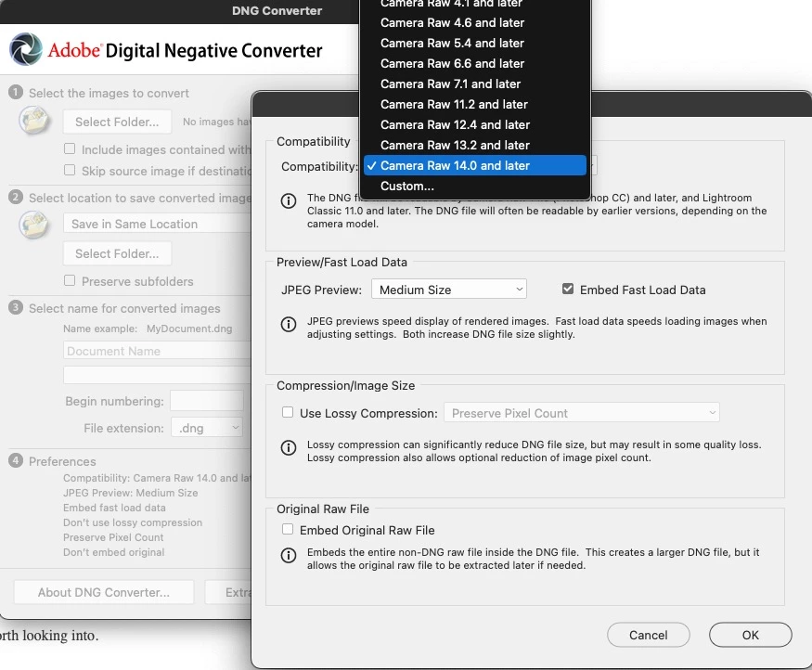Click 'JPEG Preview: Medium Size' summary line
812x670 pixels.
131,493
